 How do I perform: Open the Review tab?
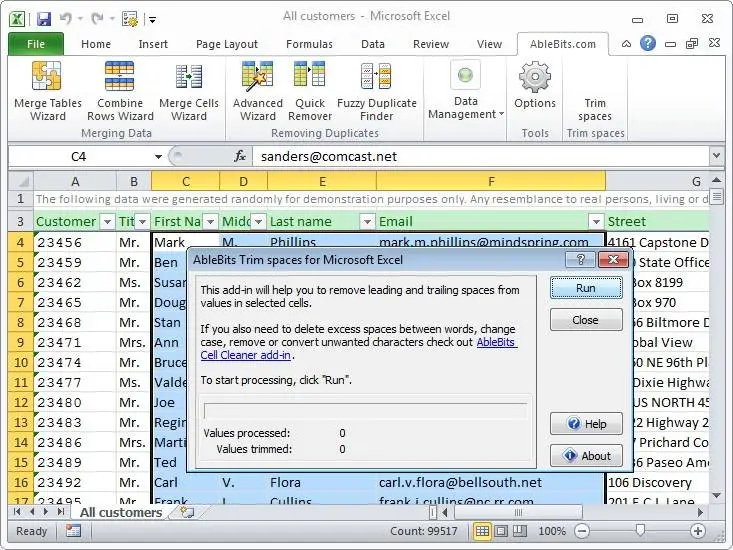[x=431, y=44]
